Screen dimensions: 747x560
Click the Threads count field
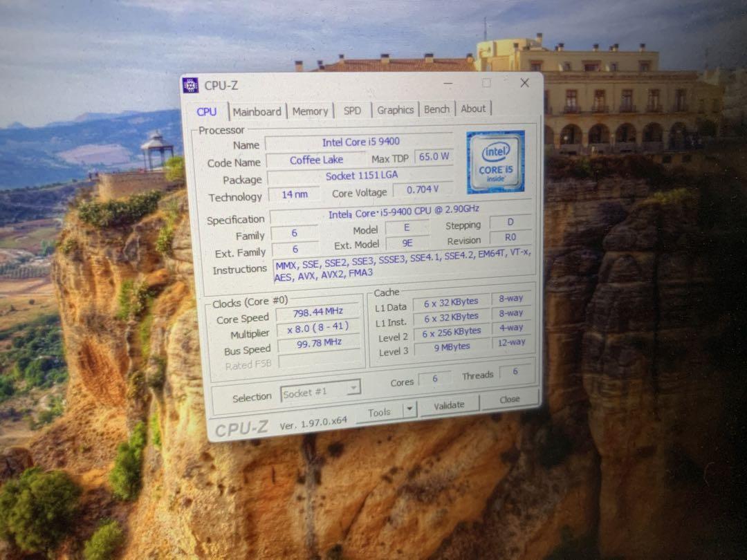[x=515, y=371]
